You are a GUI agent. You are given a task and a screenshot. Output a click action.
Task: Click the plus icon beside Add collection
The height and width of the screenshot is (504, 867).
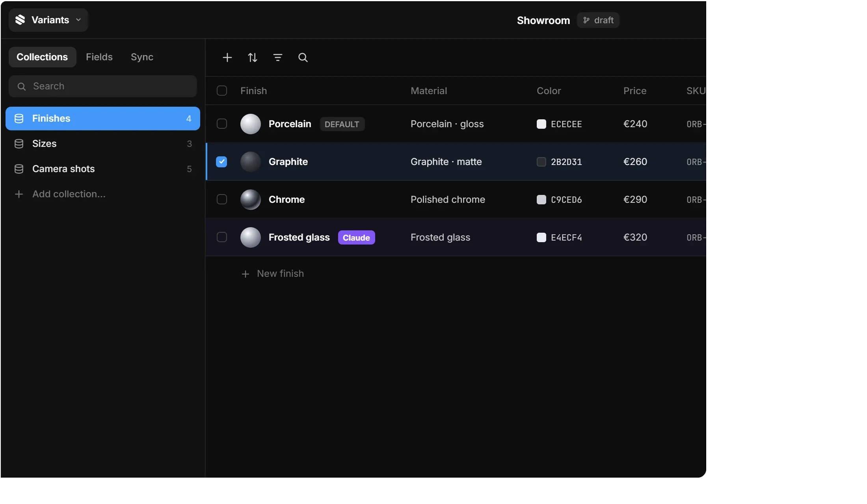pyautogui.click(x=19, y=194)
